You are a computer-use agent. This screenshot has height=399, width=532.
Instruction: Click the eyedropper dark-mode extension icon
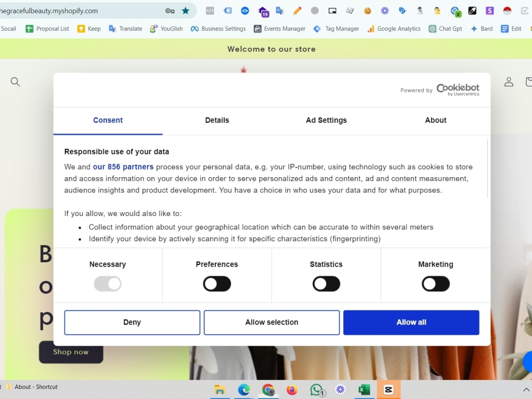point(471,11)
